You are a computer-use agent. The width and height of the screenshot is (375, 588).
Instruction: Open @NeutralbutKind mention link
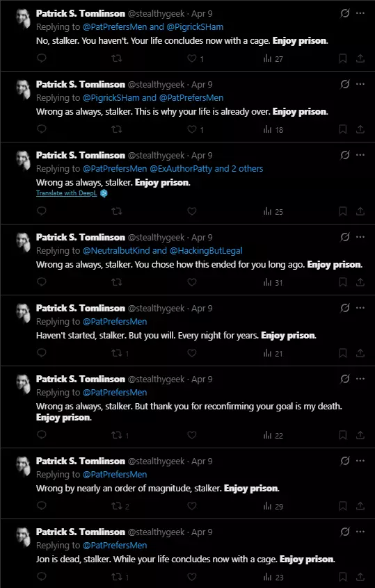116,250
